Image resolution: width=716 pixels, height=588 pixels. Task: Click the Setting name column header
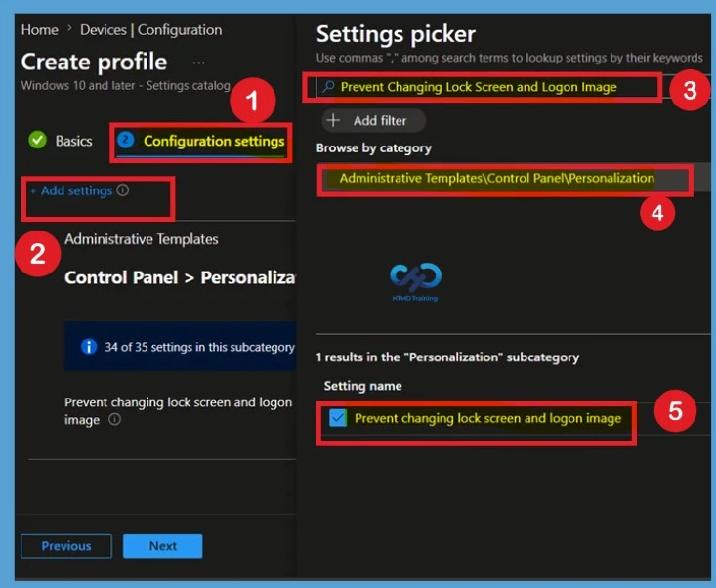tap(363, 386)
